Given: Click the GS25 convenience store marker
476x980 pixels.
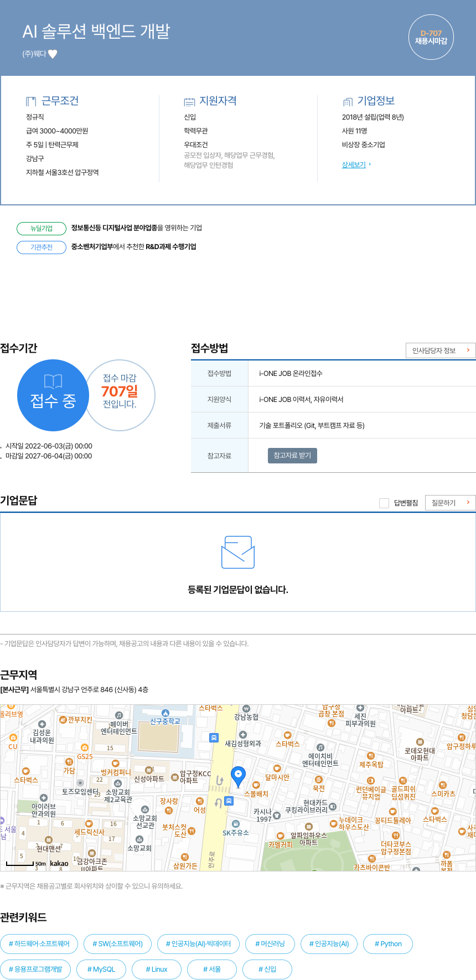Looking at the screenshot, I should (84, 747).
